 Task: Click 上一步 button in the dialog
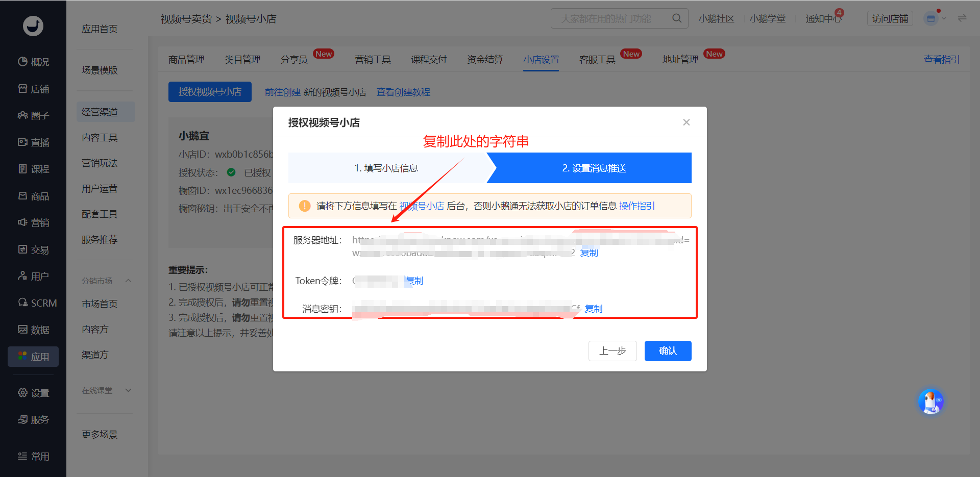pos(612,351)
